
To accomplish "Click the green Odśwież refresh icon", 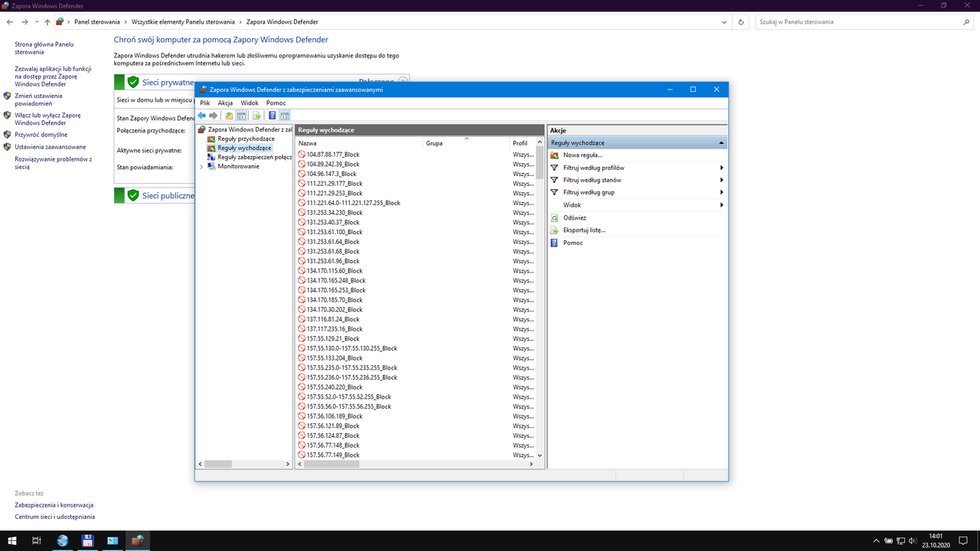I will point(555,218).
